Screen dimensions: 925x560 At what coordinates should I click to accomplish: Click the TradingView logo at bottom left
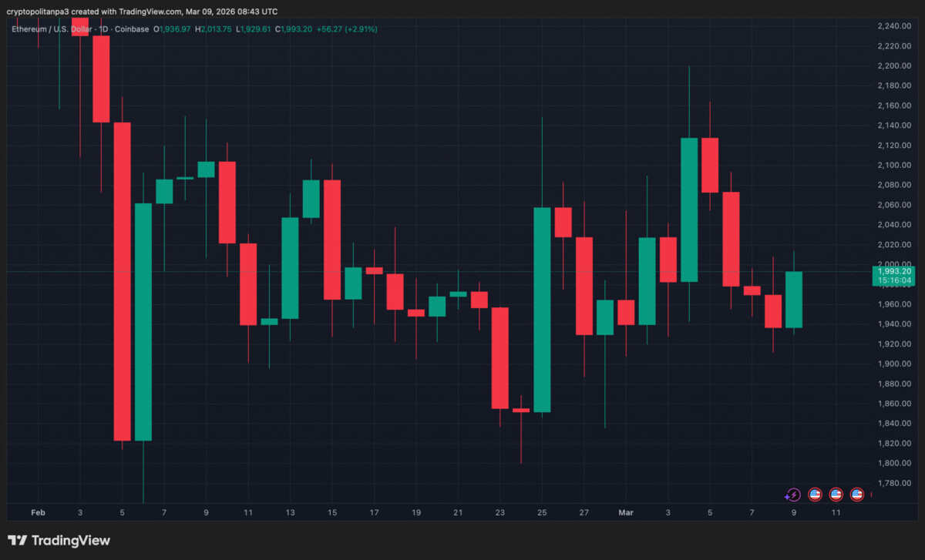click(x=59, y=541)
